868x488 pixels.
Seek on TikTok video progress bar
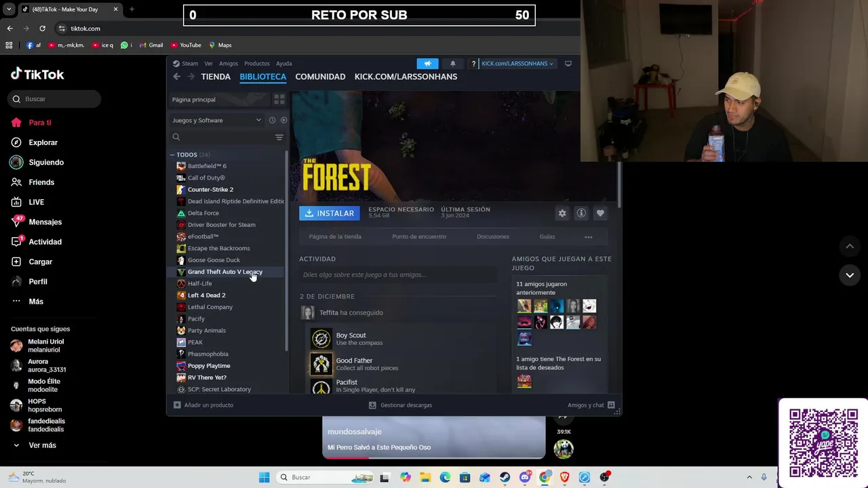pos(434,457)
